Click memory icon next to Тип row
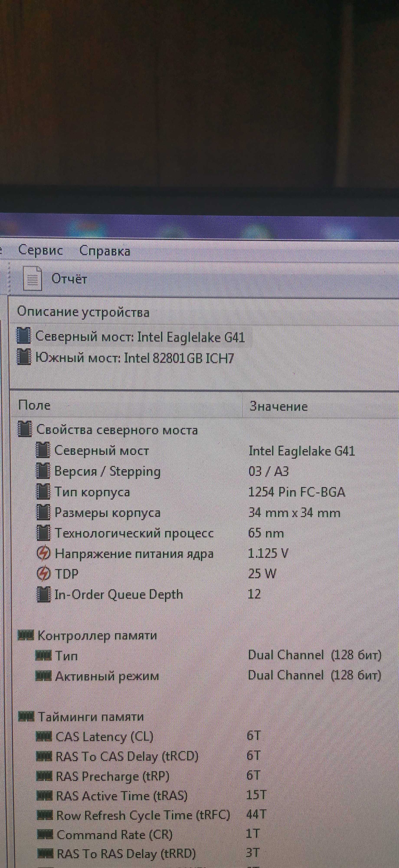The image size is (399, 868). 44,655
